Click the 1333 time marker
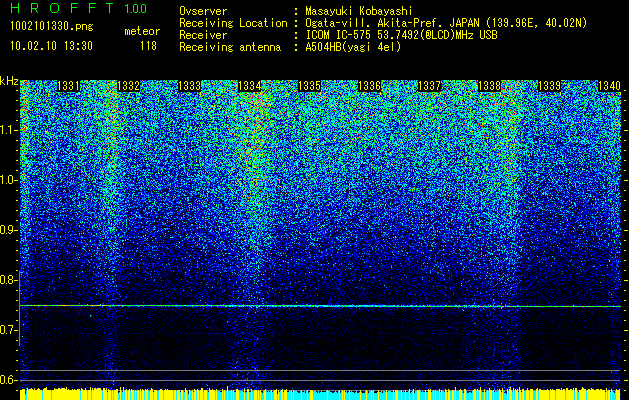Viewport: 629px width, 400px height. point(189,86)
